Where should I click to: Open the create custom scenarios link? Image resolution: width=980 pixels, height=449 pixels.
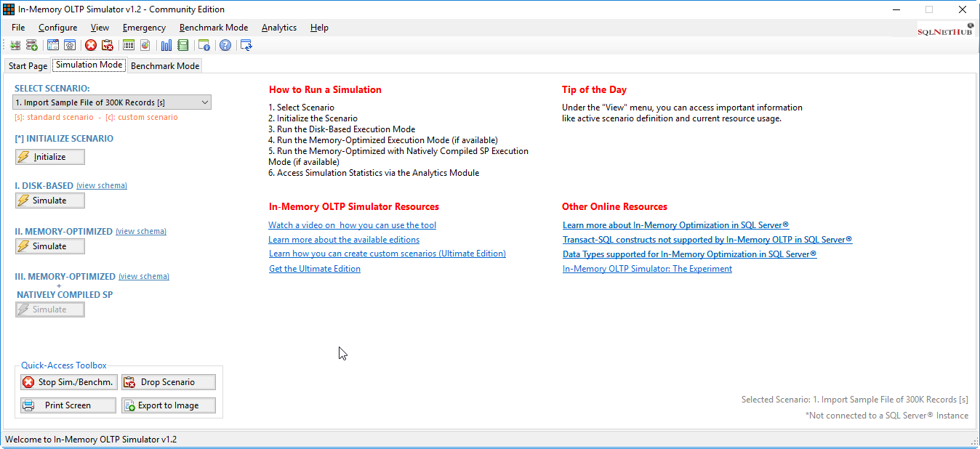387,254
